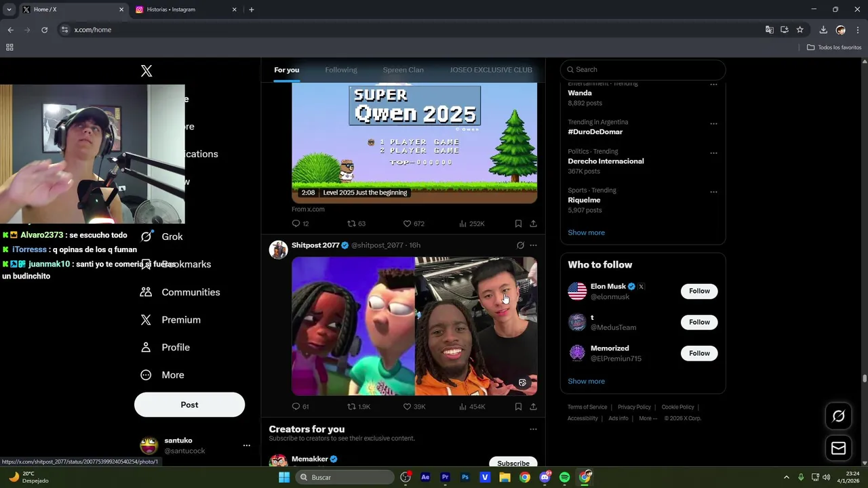Expand the footer More menu
The height and width of the screenshot is (488, 868).
(x=648, y=419)
